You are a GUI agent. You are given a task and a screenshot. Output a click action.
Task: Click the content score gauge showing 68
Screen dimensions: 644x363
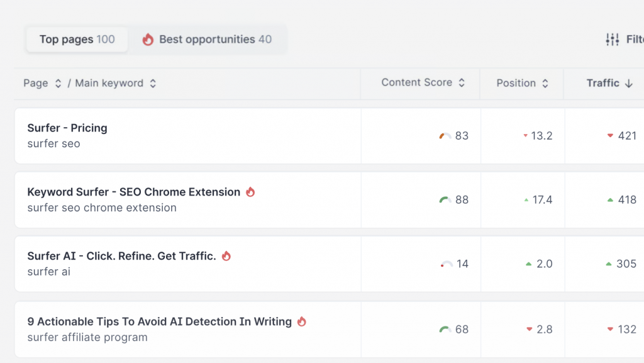[445, 329]
